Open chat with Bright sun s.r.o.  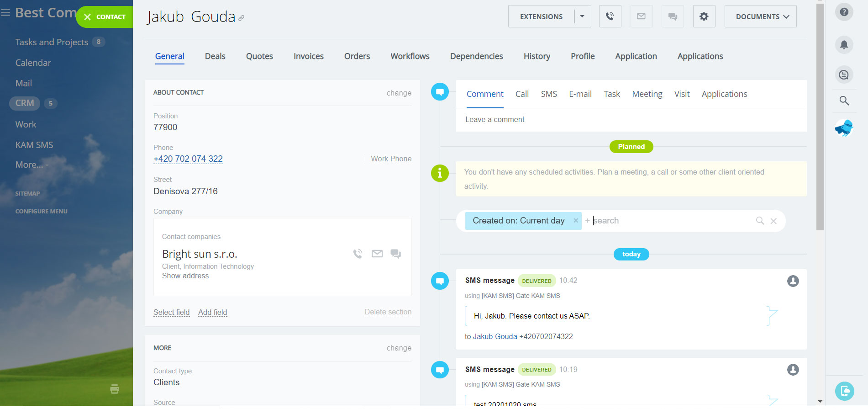point(395,254)
